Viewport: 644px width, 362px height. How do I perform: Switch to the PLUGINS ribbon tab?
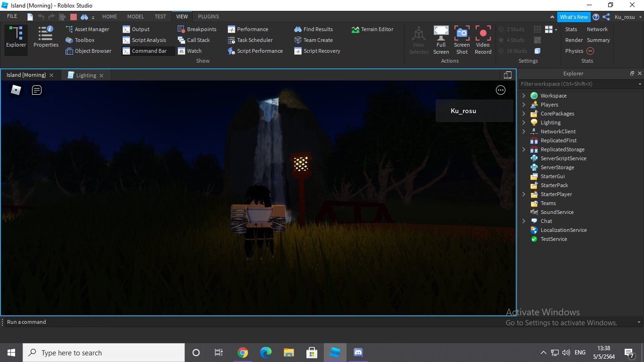coord(208,16)
